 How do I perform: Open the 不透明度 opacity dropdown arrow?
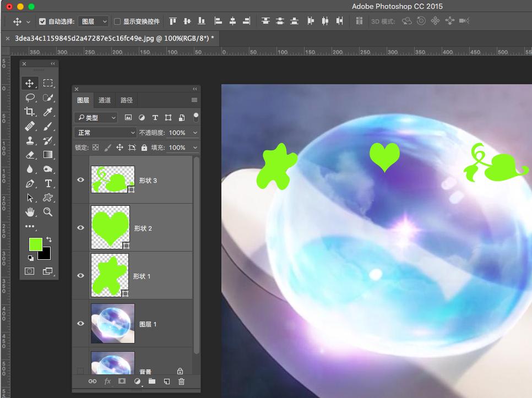point(195,133)
